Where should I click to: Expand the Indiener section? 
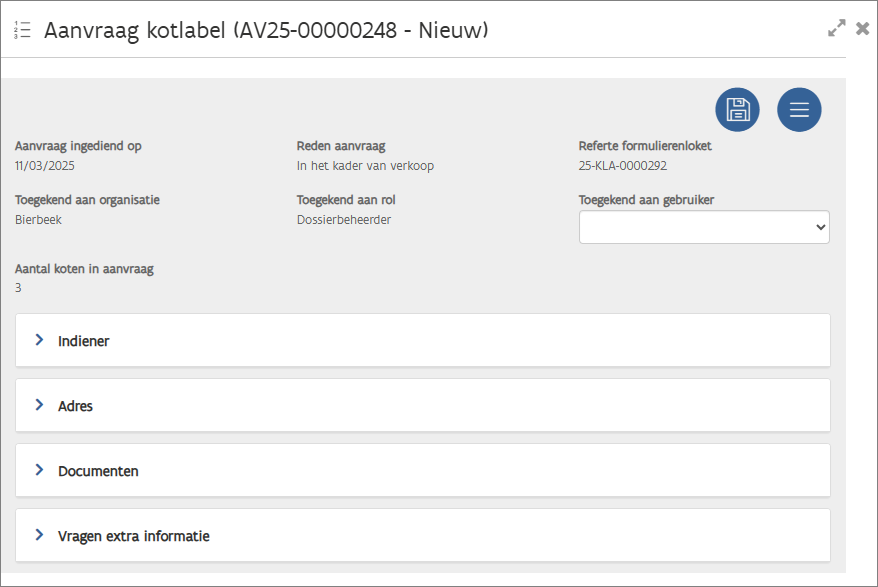pyautogui.click(x=84, y=341)
